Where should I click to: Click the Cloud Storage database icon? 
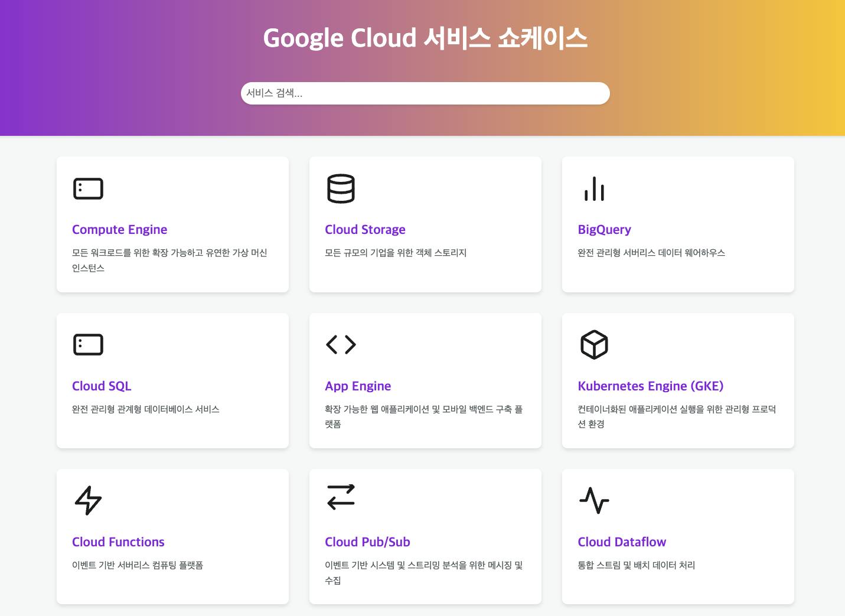pyautogui.click(x=341, y=189)
